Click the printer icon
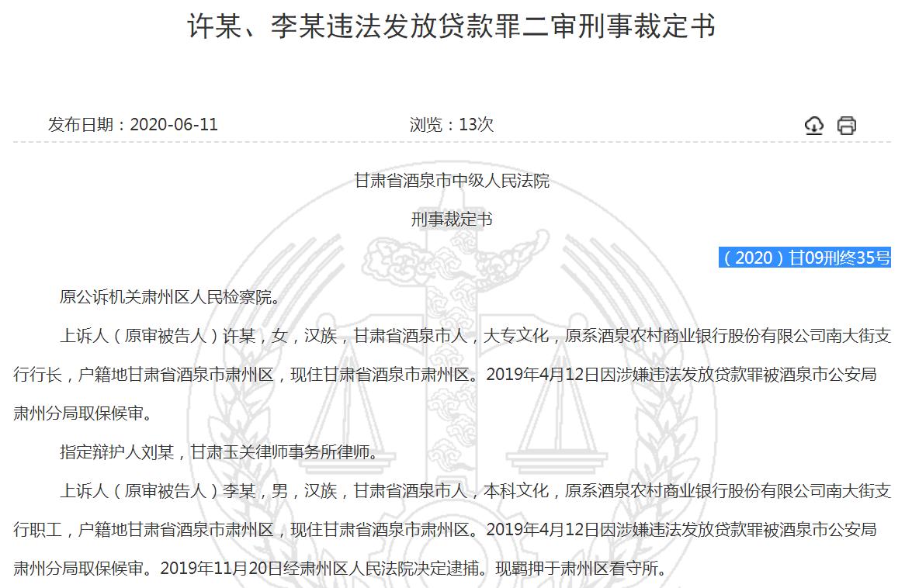Screen dimensions: 912x588 coord(846,125)
